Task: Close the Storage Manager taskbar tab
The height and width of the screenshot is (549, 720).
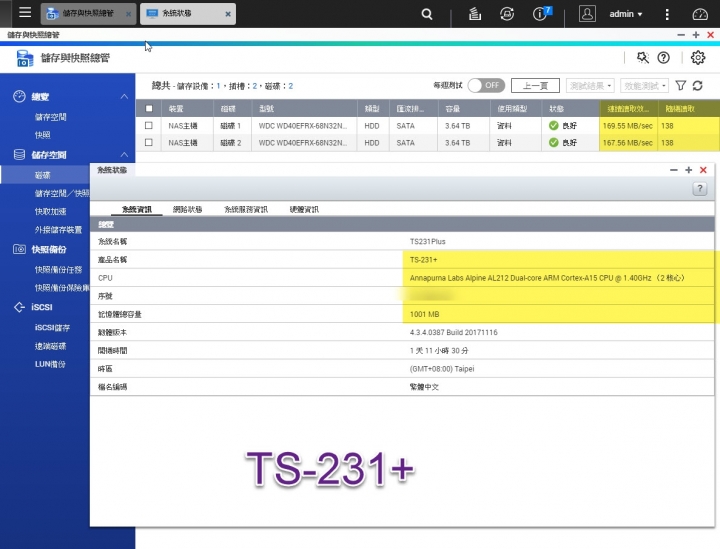Action: (129, 14)
